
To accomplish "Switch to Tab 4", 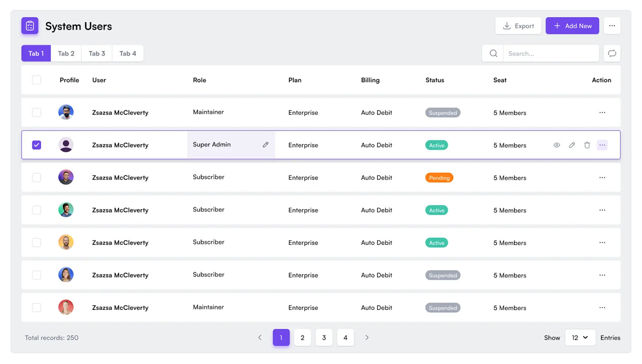I will (x=128, y=53).
